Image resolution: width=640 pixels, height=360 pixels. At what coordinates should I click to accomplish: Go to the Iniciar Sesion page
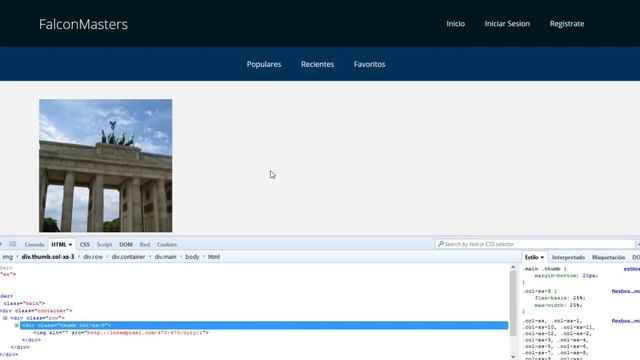(507, 24)
